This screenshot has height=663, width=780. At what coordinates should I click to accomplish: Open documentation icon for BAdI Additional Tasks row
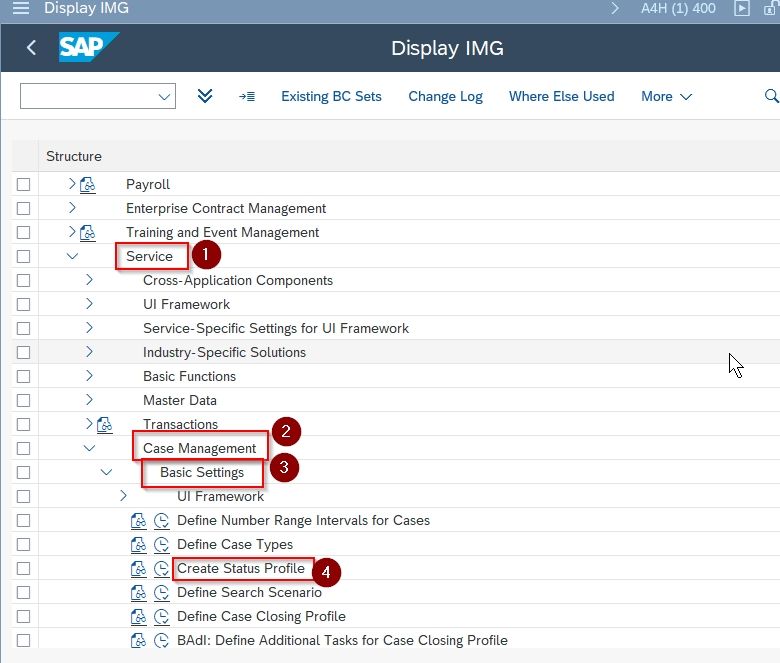138,641
